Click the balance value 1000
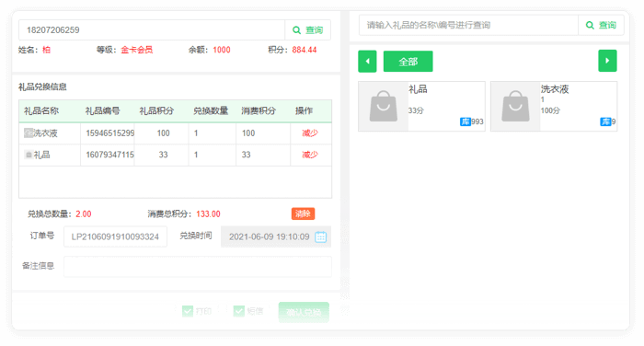 click(222, 50)
